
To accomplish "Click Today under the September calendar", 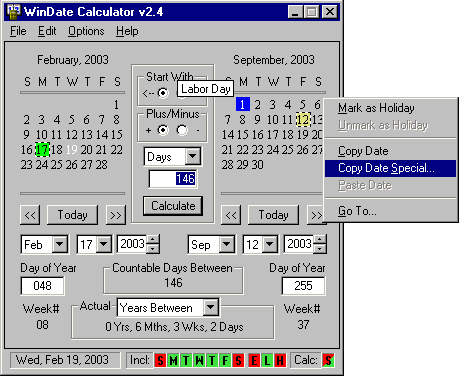I will click(273, 215).
